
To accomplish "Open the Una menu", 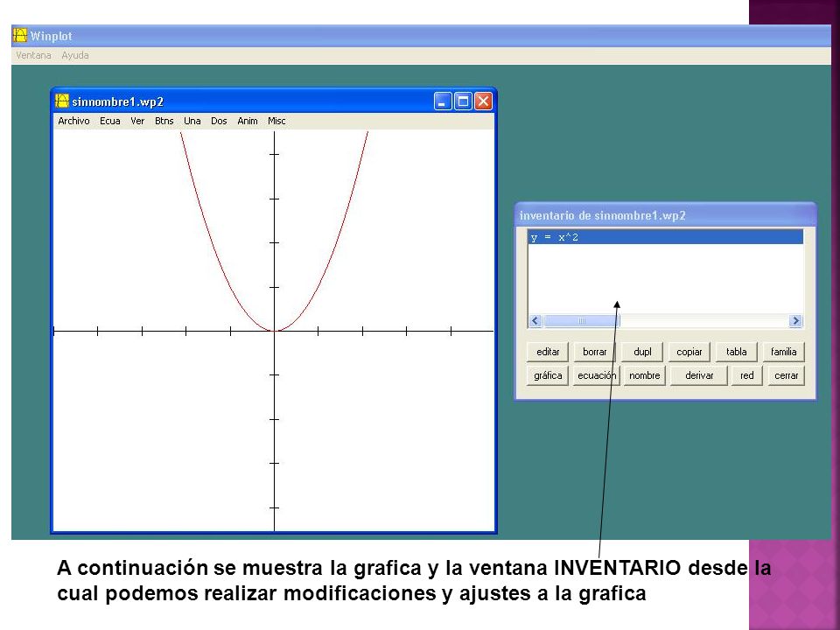I will pos(192,121).
